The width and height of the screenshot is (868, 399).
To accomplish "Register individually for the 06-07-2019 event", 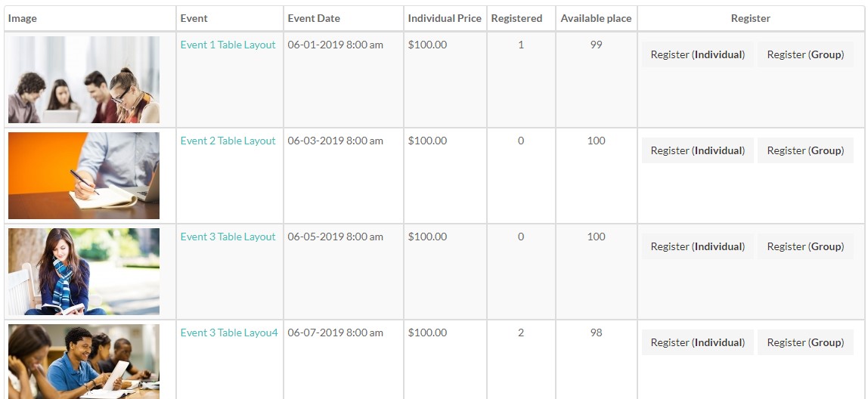I will point(697,342).
